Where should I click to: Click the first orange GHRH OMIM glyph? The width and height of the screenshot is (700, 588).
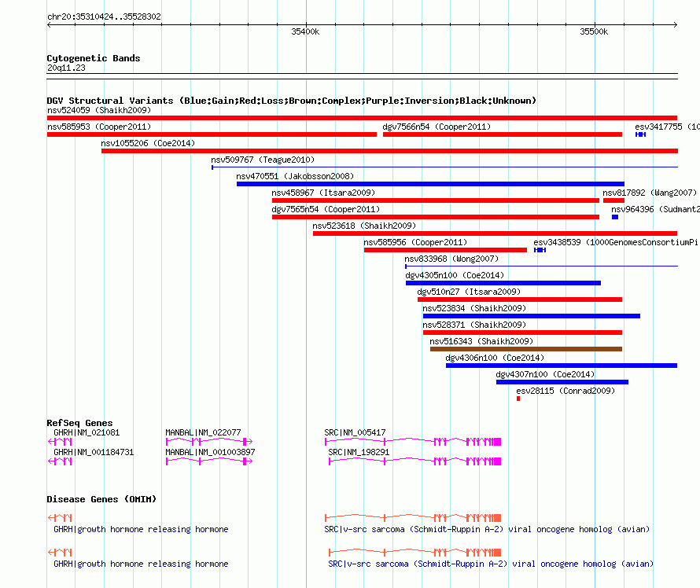[x=60, y=517]
